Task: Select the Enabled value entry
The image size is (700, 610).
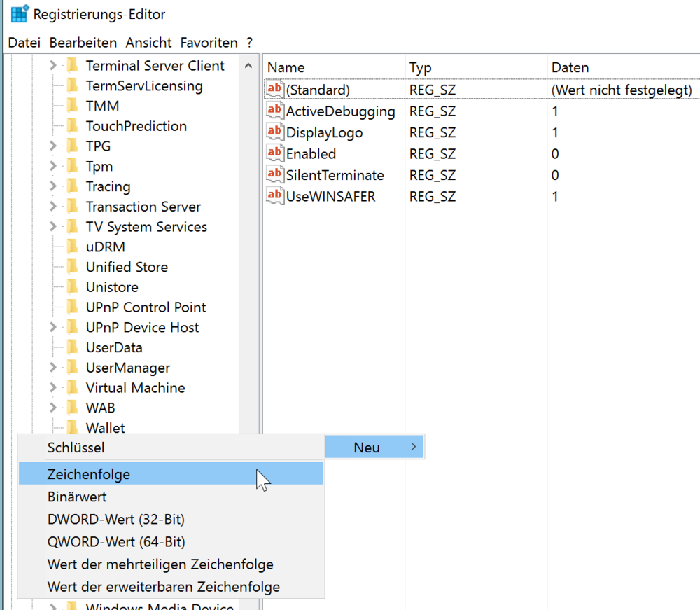Action: (x=311, y=153)
